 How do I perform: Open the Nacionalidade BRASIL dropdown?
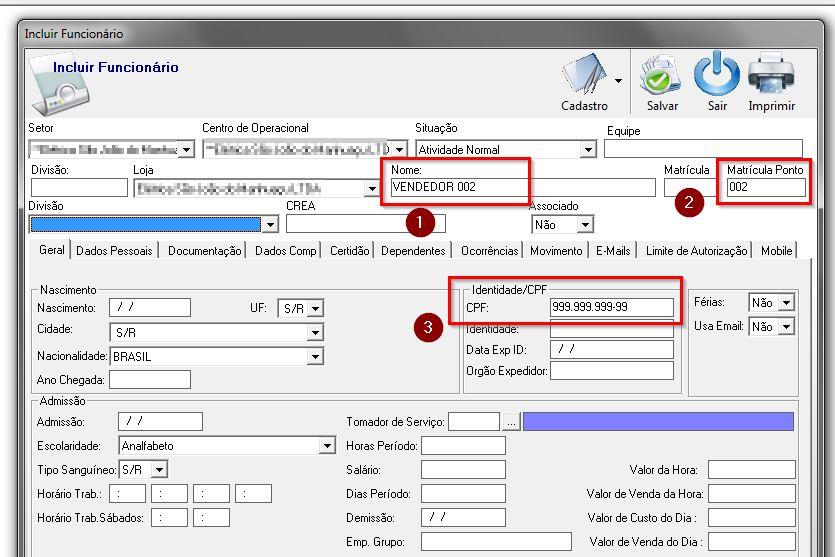(315, 356)
